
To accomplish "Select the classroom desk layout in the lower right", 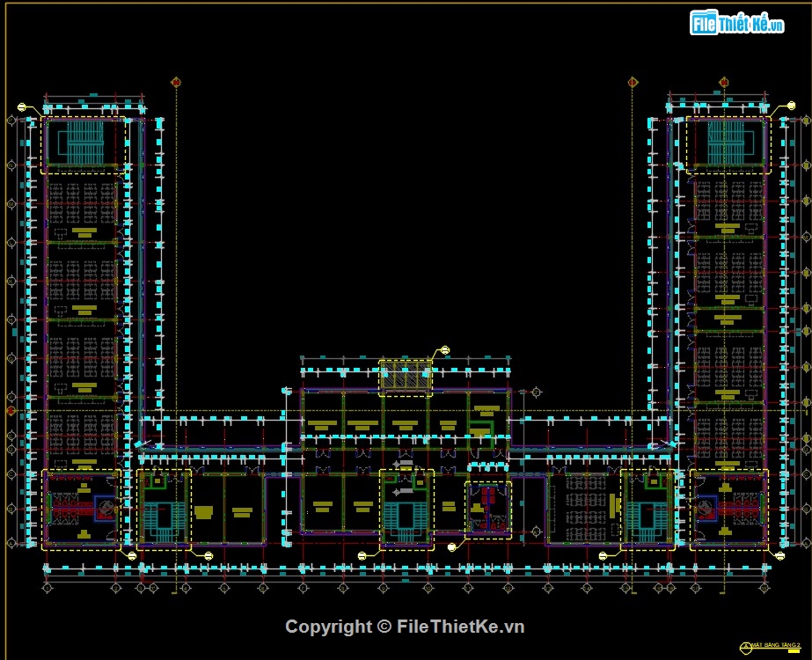I will point(583,510).
